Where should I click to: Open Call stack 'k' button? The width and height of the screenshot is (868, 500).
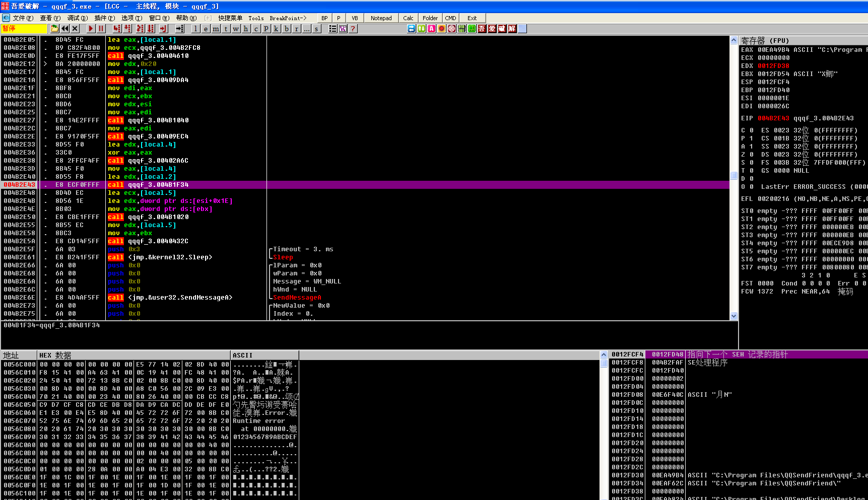pos(276,29)
